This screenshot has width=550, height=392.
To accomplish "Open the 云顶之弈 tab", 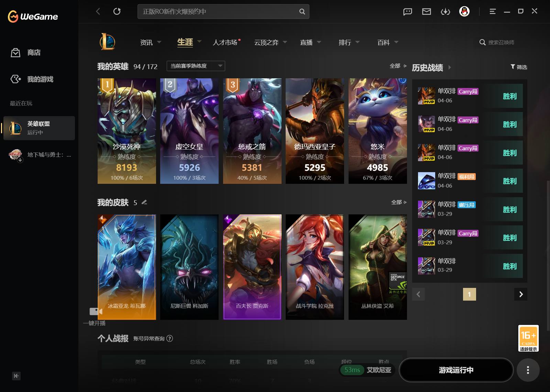I will coord(266,42).
